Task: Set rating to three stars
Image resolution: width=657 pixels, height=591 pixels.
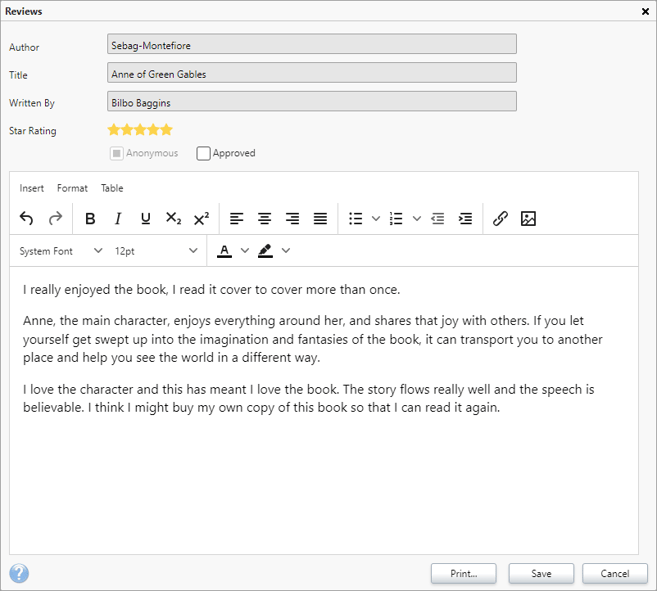Action: pyautogui.click(x=140, y=130)
